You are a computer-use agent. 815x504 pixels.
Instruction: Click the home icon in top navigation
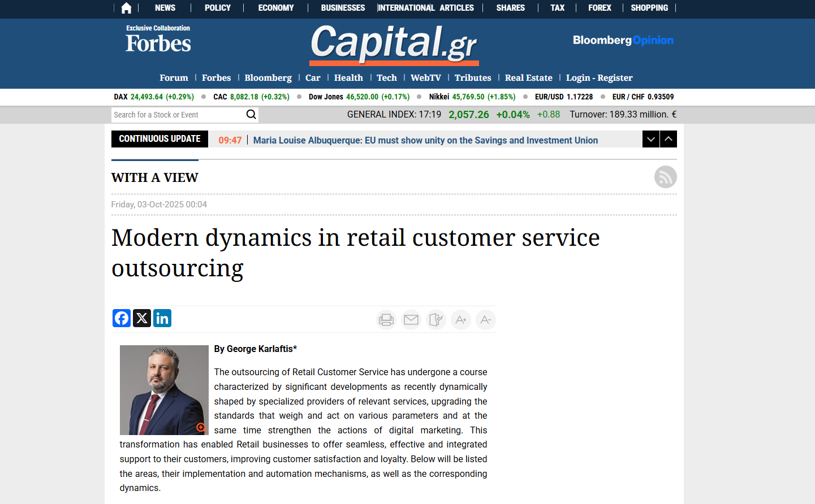(126, 8)
